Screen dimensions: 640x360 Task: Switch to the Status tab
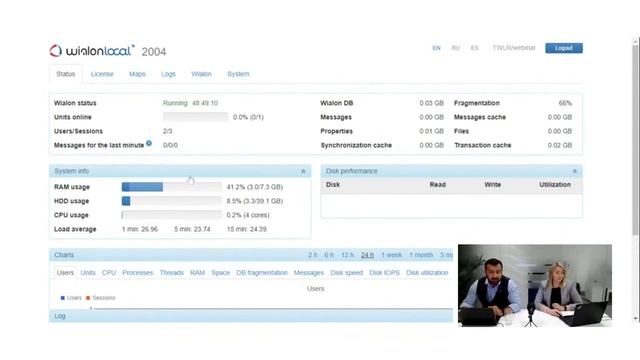(x=66, y=74)
